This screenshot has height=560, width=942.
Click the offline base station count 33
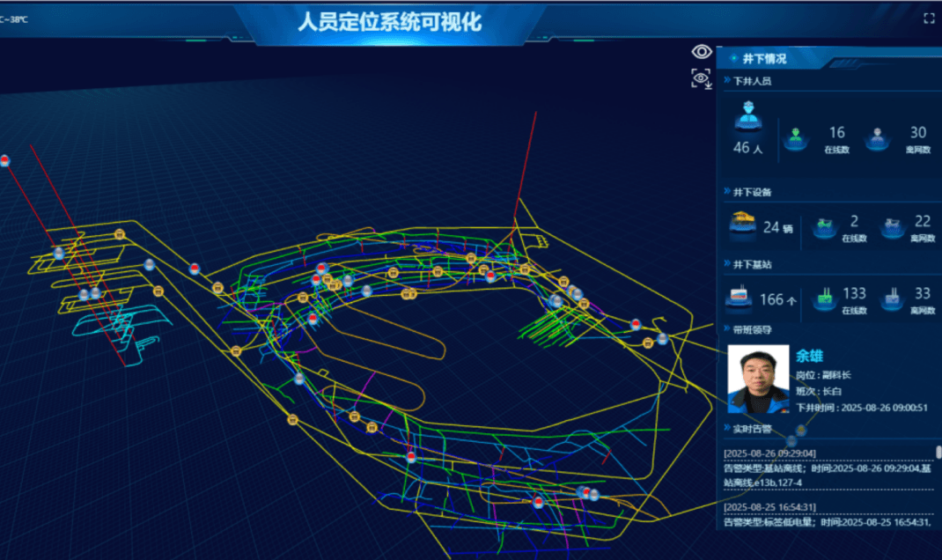[923, 293]
